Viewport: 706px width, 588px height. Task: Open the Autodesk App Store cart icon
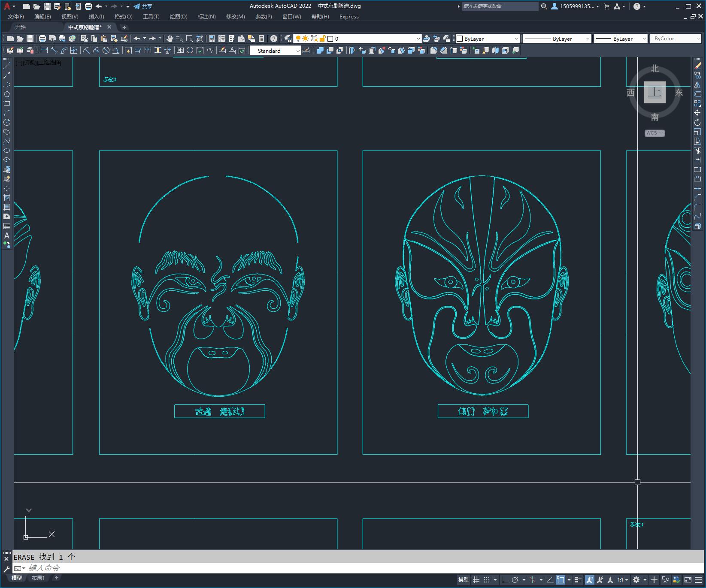607,6
